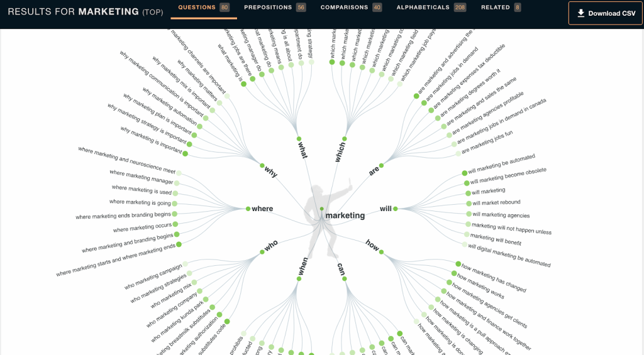Screen dimensions: 644x355
Task: Click the central marketing node dot
Action: click(x=321, y=209)
